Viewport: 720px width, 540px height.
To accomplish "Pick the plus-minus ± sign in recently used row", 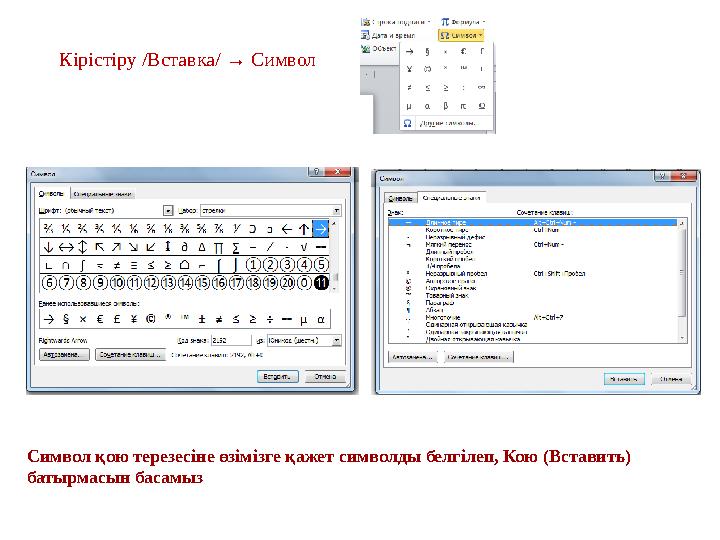I will tap(202, 319).
